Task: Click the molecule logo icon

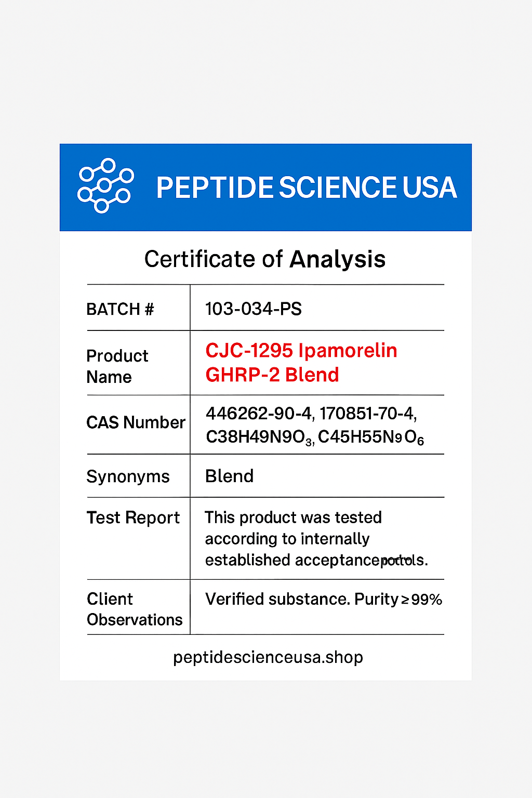Action: [x=105, y=185]
